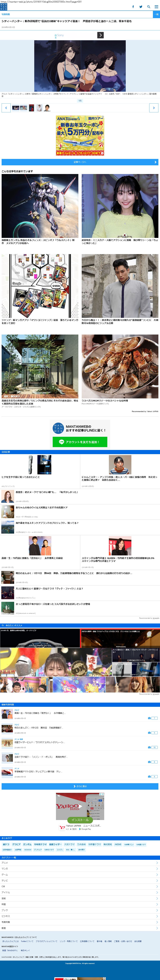Click the Sony ad arrow button
The width and height of the screenshot is (160, 980).
101,35
